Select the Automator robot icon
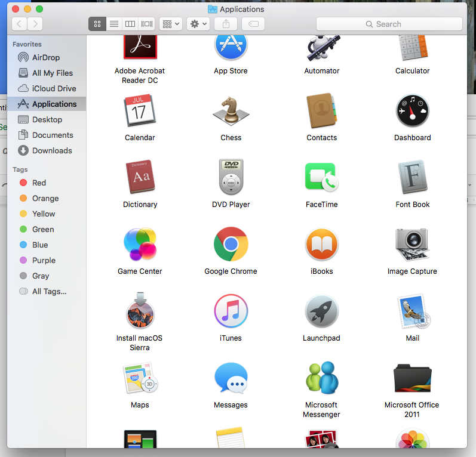Screen dimensions: 476x457 pyautogui.click(x=323, y=48)
